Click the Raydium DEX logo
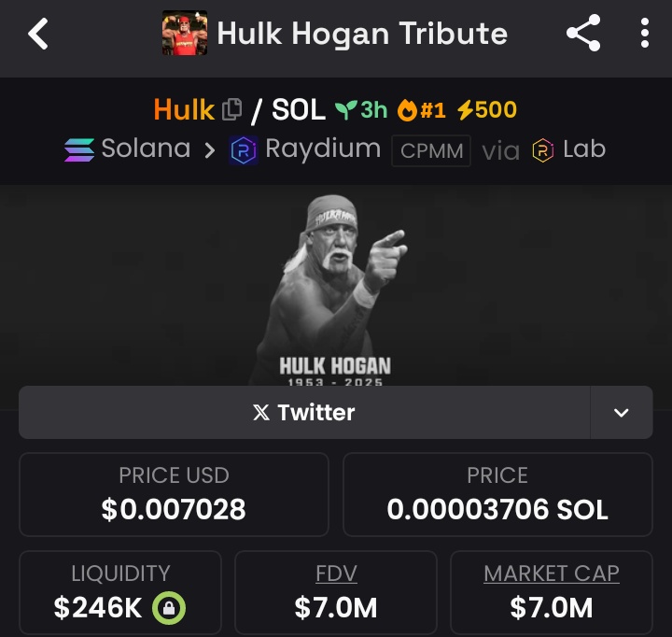 click(x=244, y=150)
